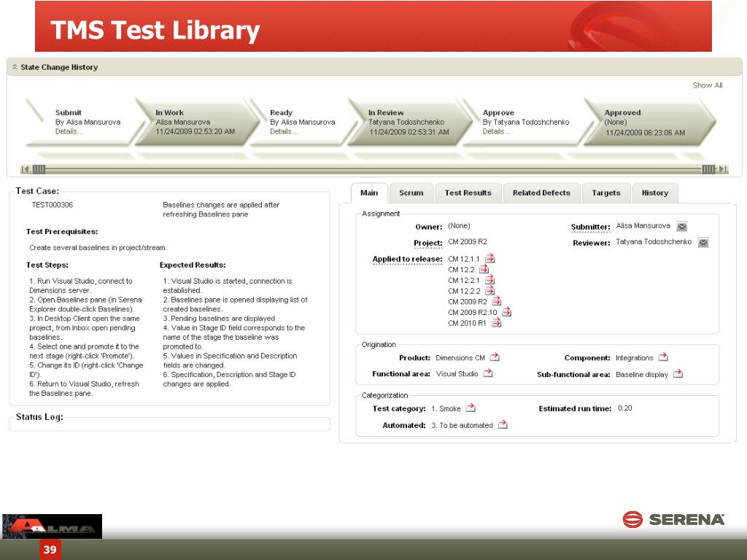747x560 pixels.
Task: Open Details link under Approve state
Action: (x=496, y=131)
